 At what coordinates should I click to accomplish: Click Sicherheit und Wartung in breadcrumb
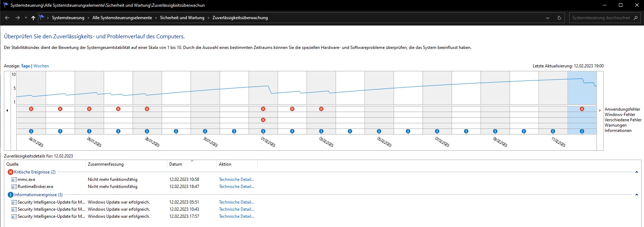click(182, 18)
